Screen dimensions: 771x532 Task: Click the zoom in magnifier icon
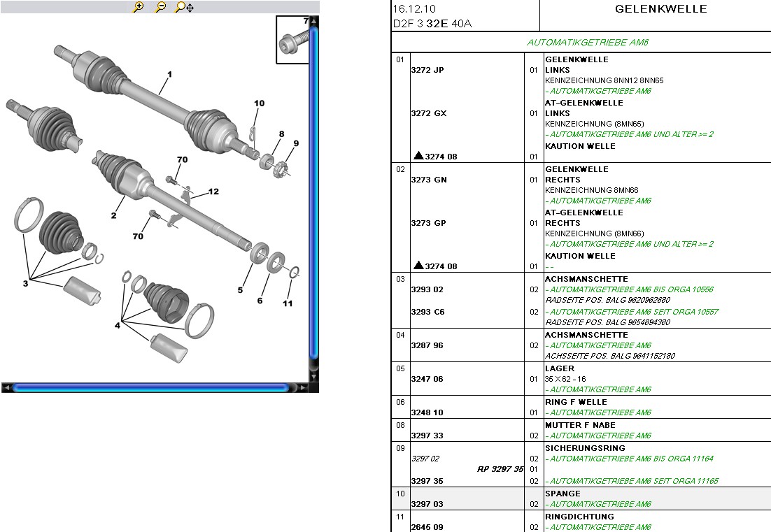[139, 7]
